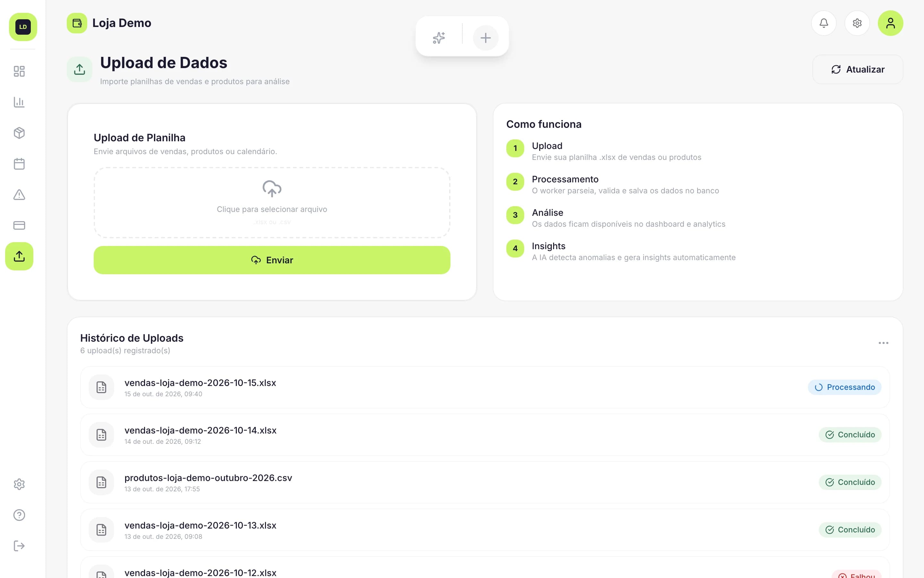Click file icon of produtos-loja-demo-outubro-2026.csv
The image size is (924, 578).
pyautogui.click(x=102, y=482)
